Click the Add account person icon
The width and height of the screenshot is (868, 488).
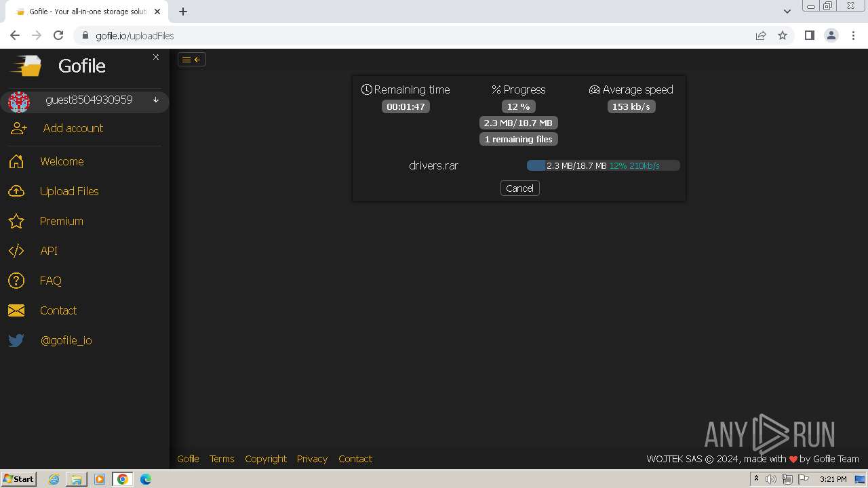pyautogui.click(x=19, y=128)
